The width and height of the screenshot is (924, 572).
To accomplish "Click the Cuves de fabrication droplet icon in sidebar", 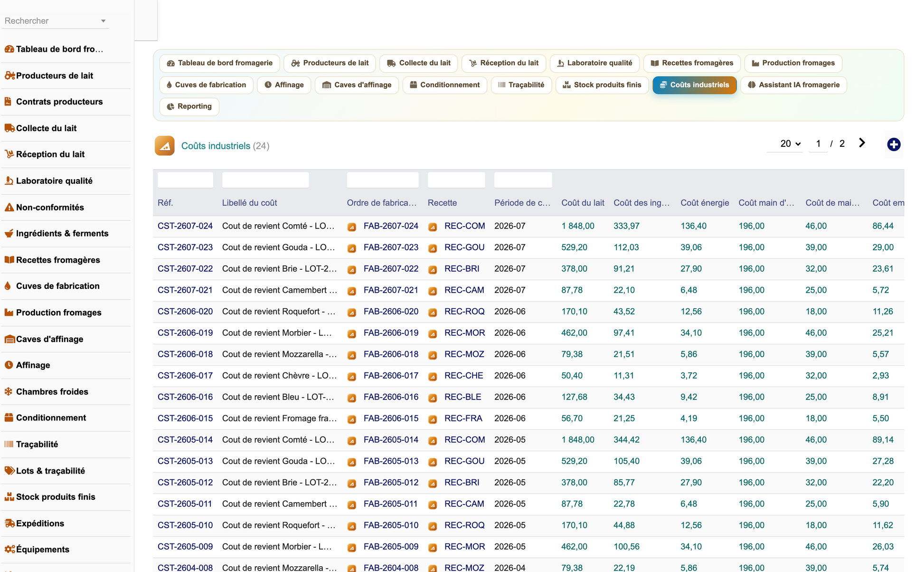I will pyautogui.click(x=8, y=286).
